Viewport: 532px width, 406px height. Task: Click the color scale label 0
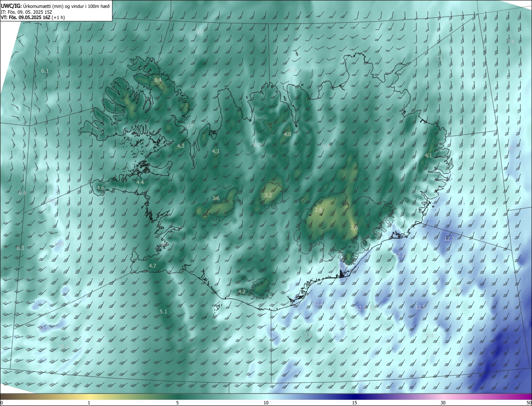2,403
